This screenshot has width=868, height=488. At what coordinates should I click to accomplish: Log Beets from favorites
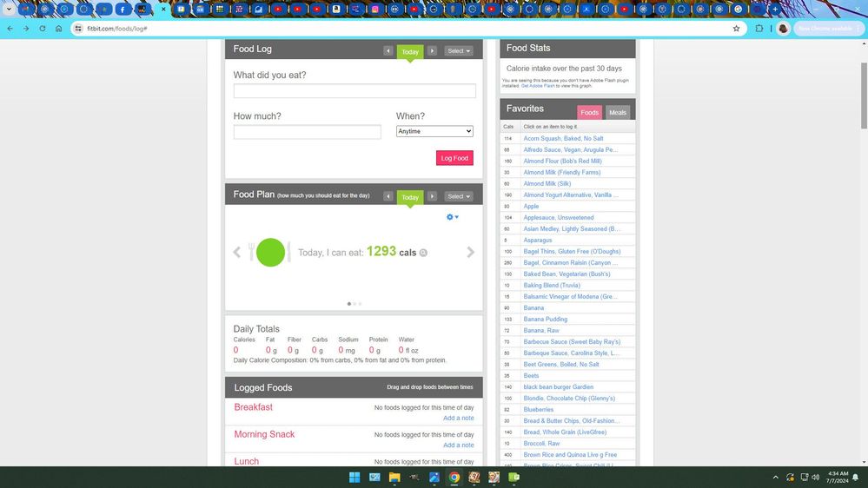[x=531, y=376]
